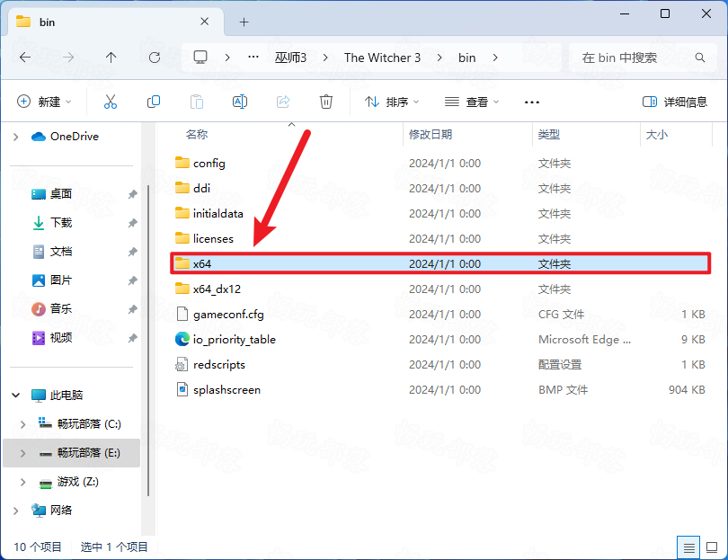Screen dimensions: 728x560
Task: Expand the 游戏 (Z:) drive node
Action: (22, 482)
